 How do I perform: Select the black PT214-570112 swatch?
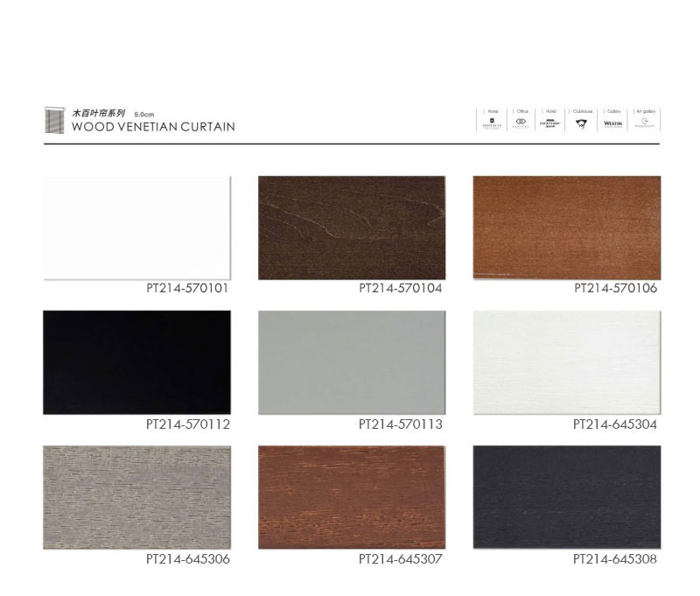[137, 362]
